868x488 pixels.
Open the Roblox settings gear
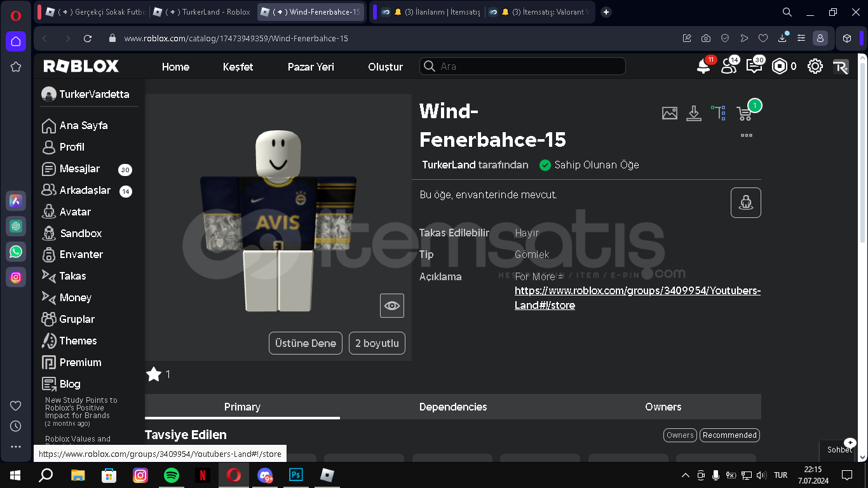(815, 66)
